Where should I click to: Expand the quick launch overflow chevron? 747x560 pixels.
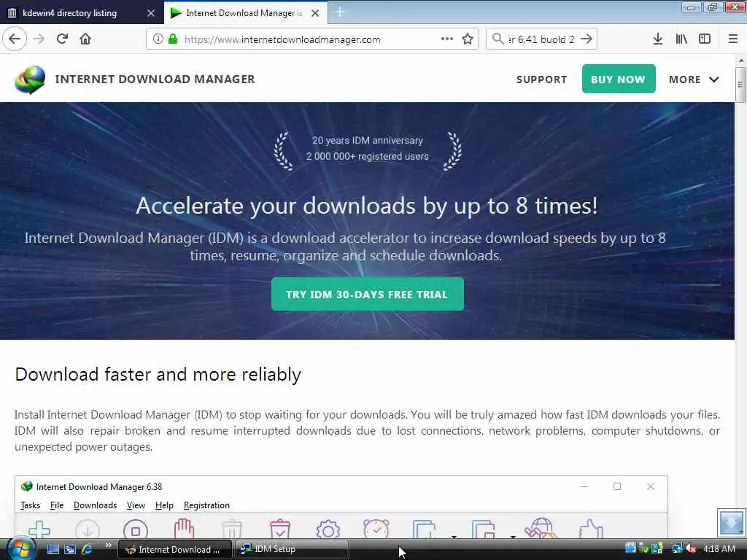click(108, 545)
